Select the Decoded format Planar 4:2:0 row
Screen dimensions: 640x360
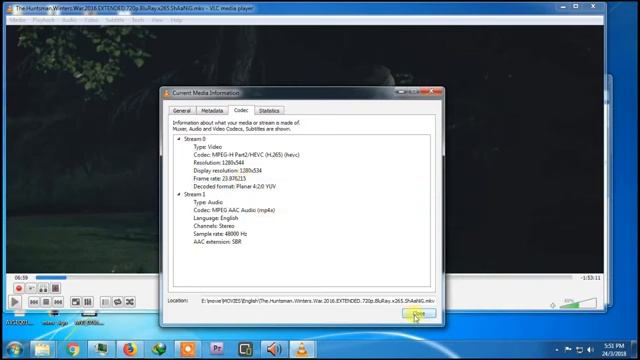pyautogui.click(x=235, y=186)
